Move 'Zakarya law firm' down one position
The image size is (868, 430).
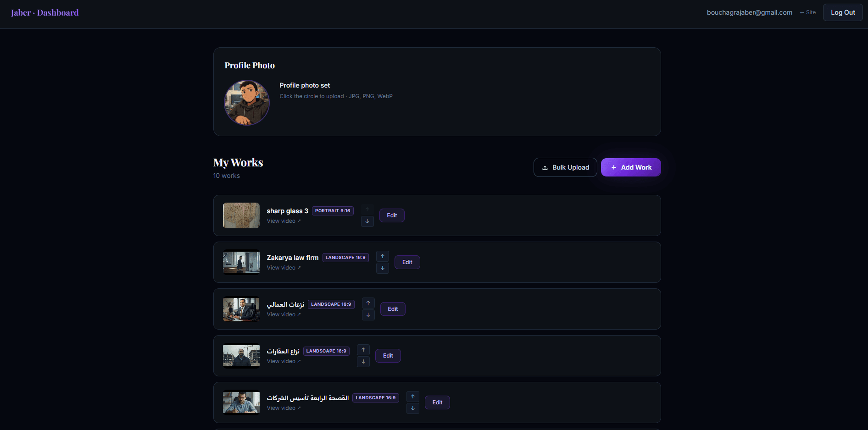pos(382,268)
